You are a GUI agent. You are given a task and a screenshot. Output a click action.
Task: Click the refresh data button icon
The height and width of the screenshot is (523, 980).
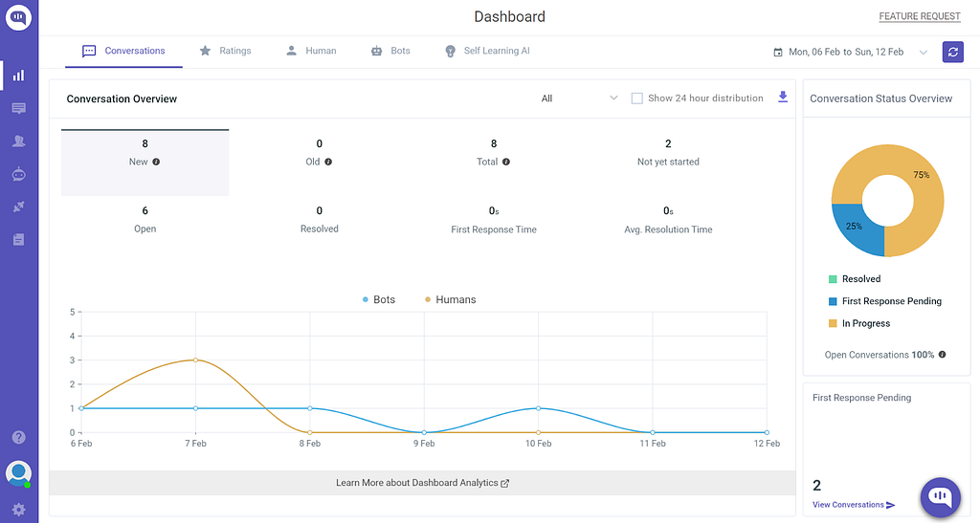(x=952, y=52)
